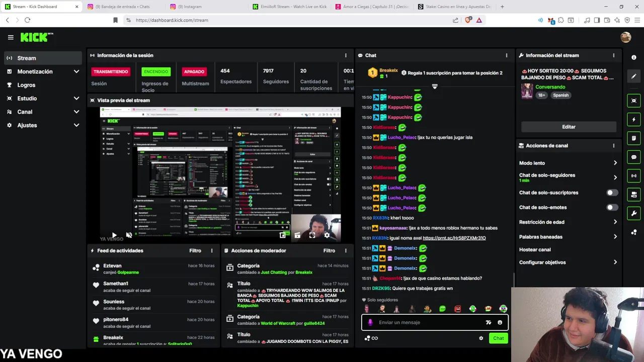644x362 pixels.
Task: Click the stream preview thumbnail
Action: [220, 174]
